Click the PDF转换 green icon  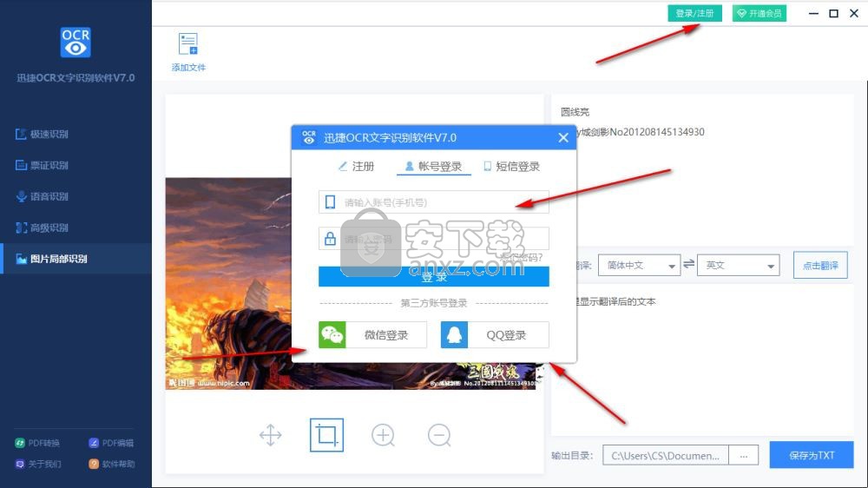click(19, 443)
